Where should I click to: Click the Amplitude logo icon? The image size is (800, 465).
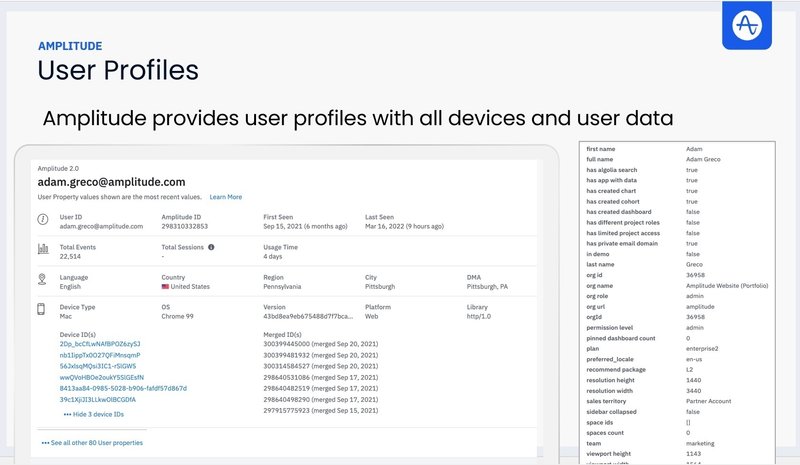coord(746,25)
